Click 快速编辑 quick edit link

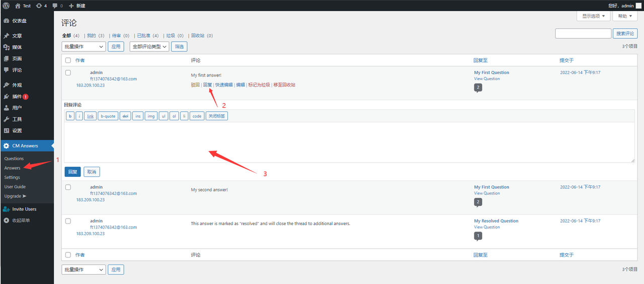click(224, 85)
